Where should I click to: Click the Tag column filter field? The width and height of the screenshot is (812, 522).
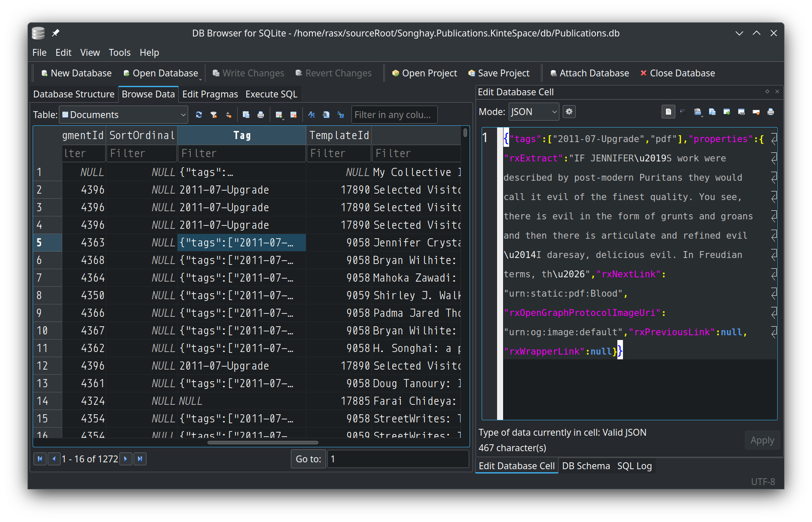click(x=241, y=153)
